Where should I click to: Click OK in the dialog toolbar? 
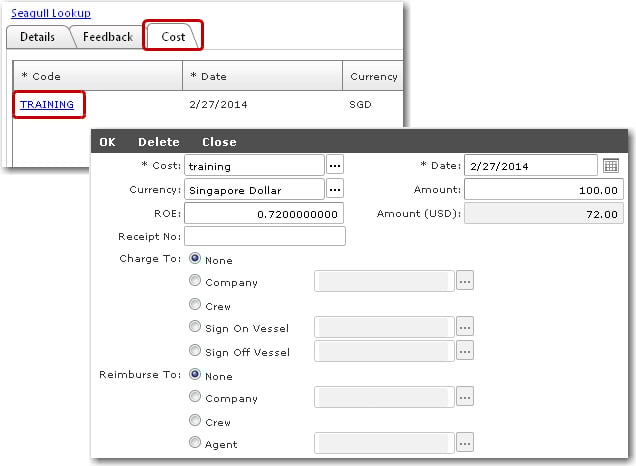107,142
